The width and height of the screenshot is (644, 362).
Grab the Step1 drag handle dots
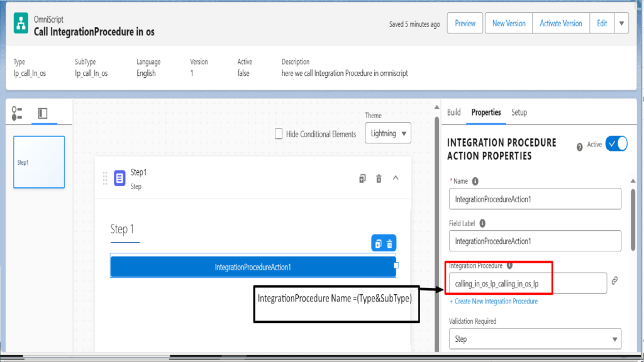click(105, 178)
